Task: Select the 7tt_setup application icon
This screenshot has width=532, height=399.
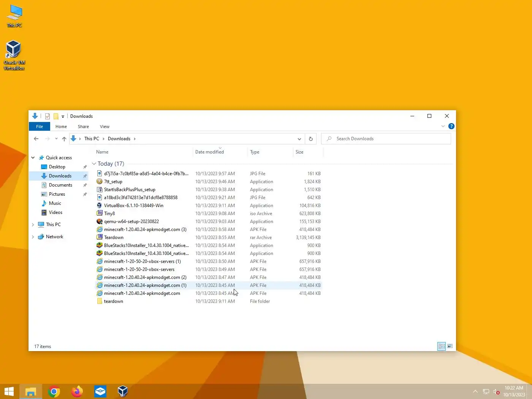Action: click(100, 182)
